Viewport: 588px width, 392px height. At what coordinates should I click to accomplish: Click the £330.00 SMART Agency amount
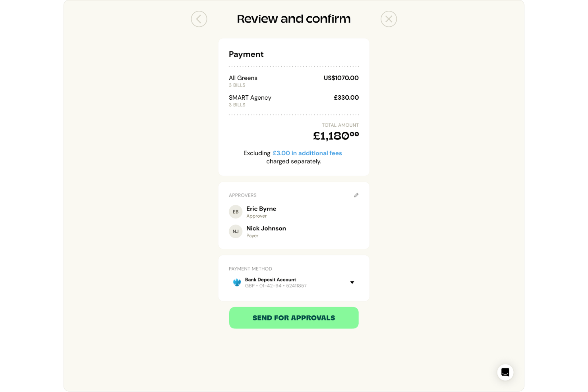pyautogui.click(x=346, y=97)
